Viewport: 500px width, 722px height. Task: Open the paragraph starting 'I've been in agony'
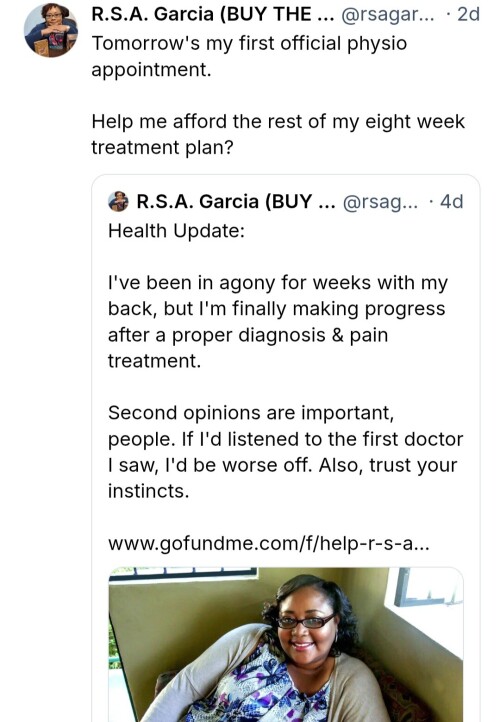pyautogui.click(x=278, y=321)
